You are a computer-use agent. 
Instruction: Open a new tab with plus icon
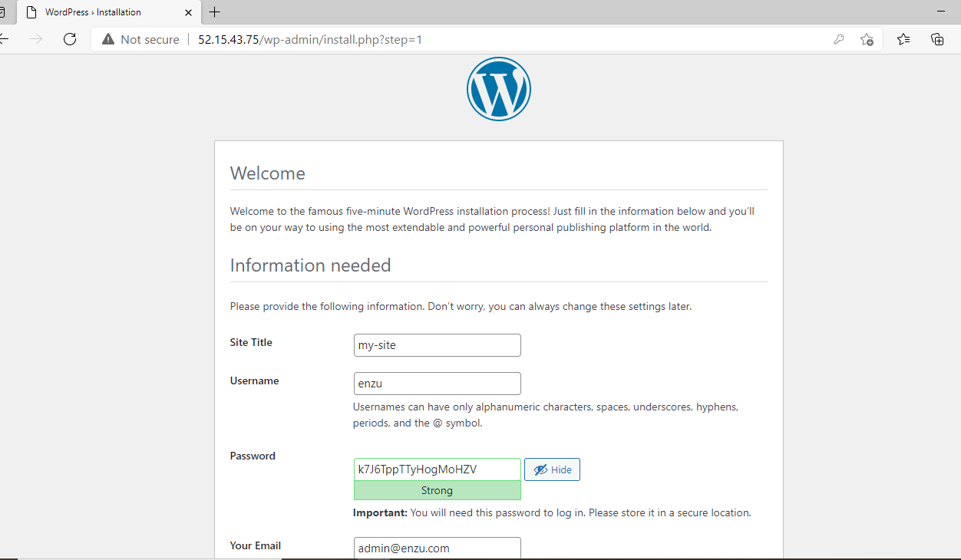tap(215, 12)
